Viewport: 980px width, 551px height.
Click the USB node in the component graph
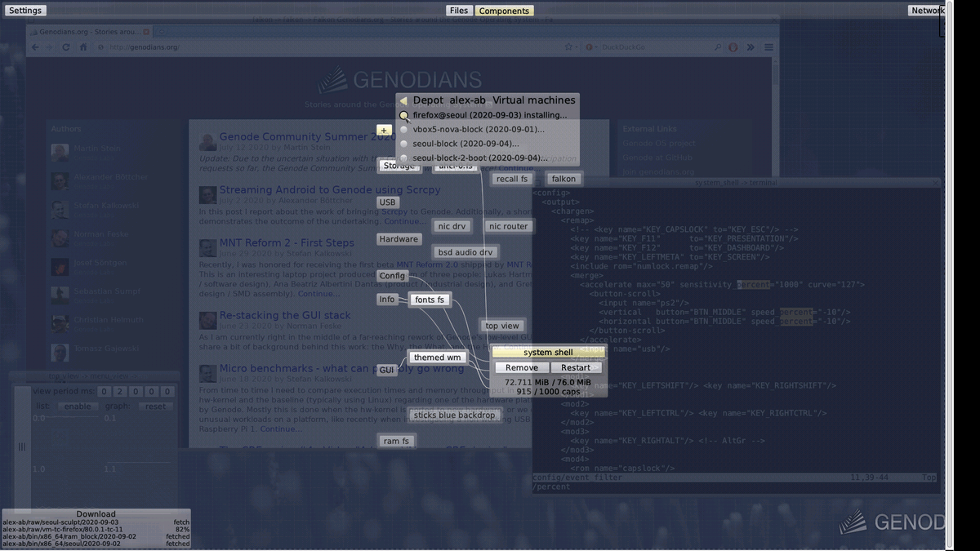click(388, 202)
